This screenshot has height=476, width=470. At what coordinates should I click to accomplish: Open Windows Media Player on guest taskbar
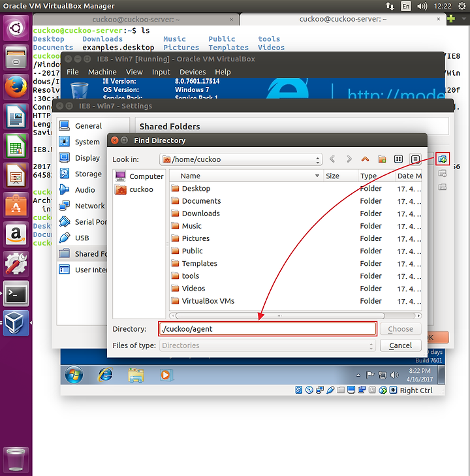click(x=166, y=375)
